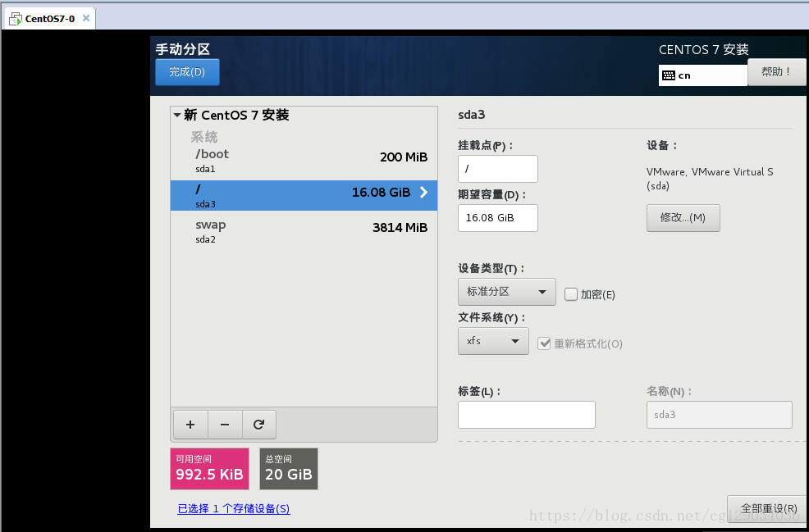Click the VMware Virtual S (sda) device text
The height and width of the screenshot is (532, 809).
(x=710, y=179)
